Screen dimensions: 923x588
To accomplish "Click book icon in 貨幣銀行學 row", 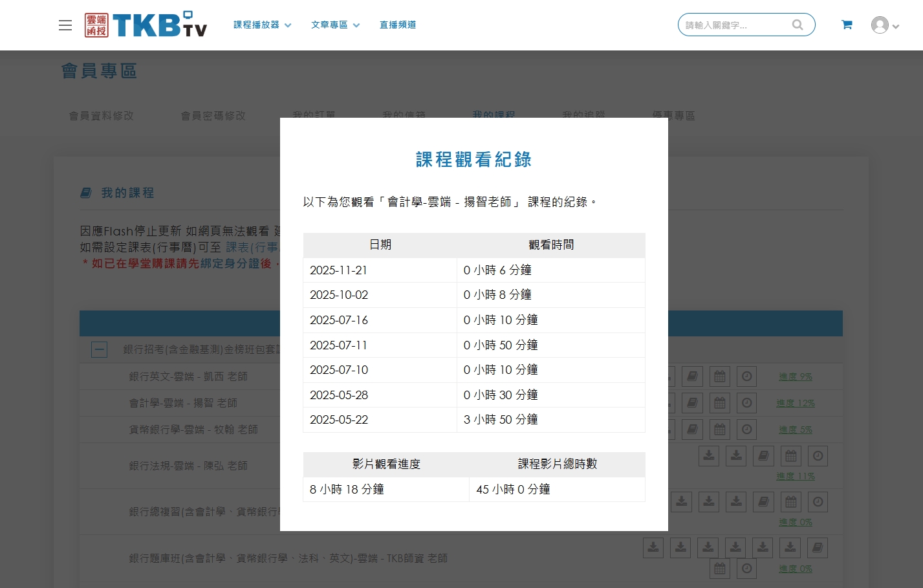I will click(x=692, y=430).
